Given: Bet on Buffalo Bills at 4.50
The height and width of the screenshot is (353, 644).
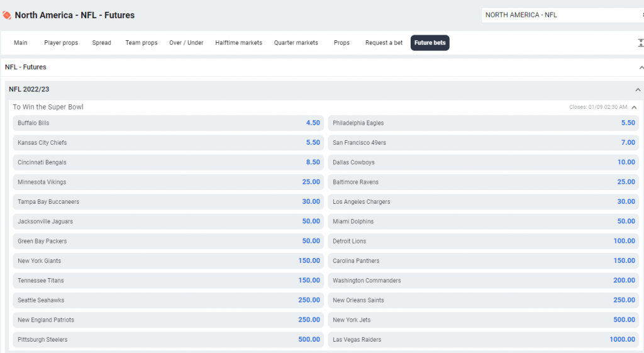Looking at the screenshot, I should (169, 123).
